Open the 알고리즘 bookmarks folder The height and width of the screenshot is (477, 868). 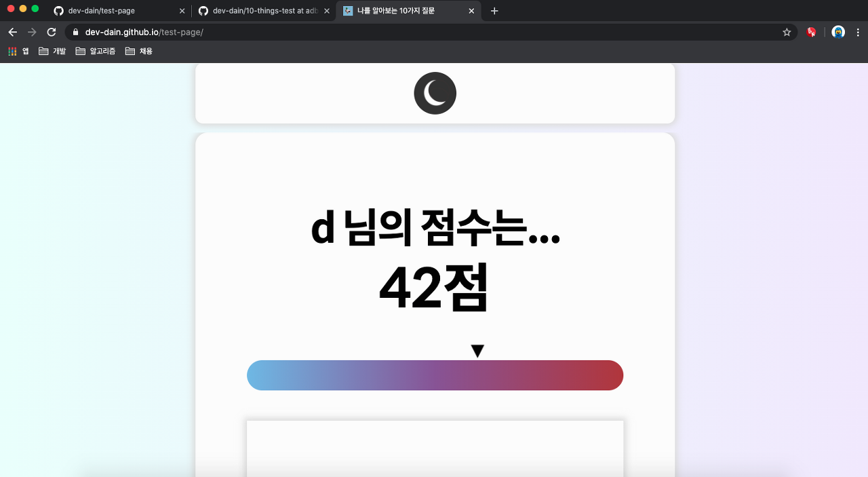[96, 51]
